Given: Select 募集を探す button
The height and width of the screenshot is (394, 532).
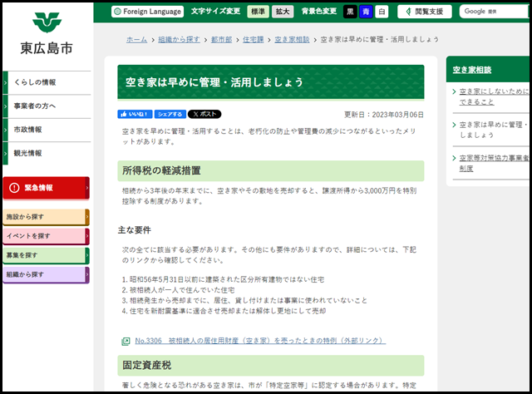Looking at the screenshot, I should 47,255.
